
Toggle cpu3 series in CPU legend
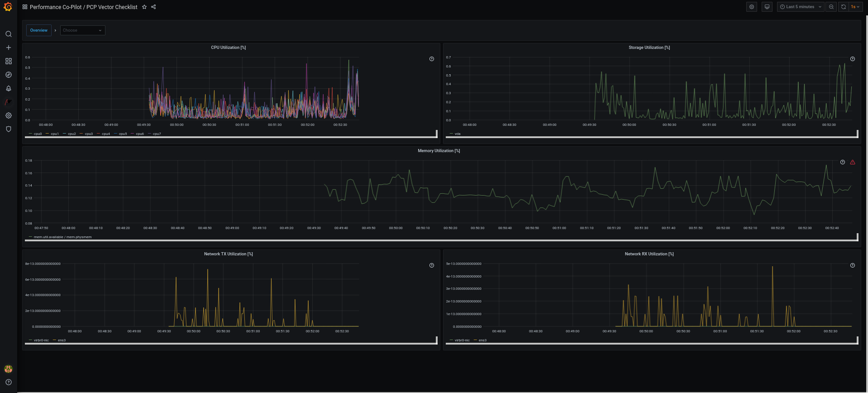pyautogui.click(x=89, y=134)
